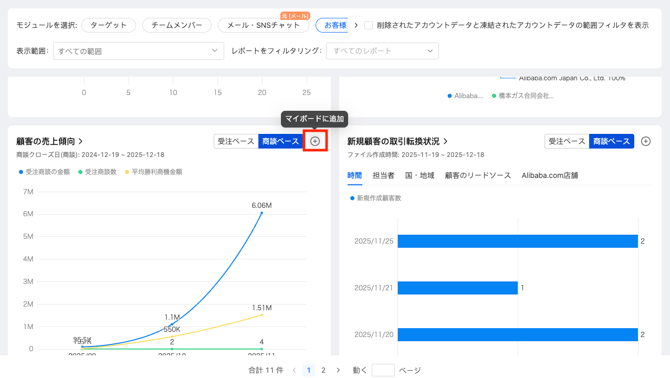
Task: Select the お客様 module
Action: [332, 25]
